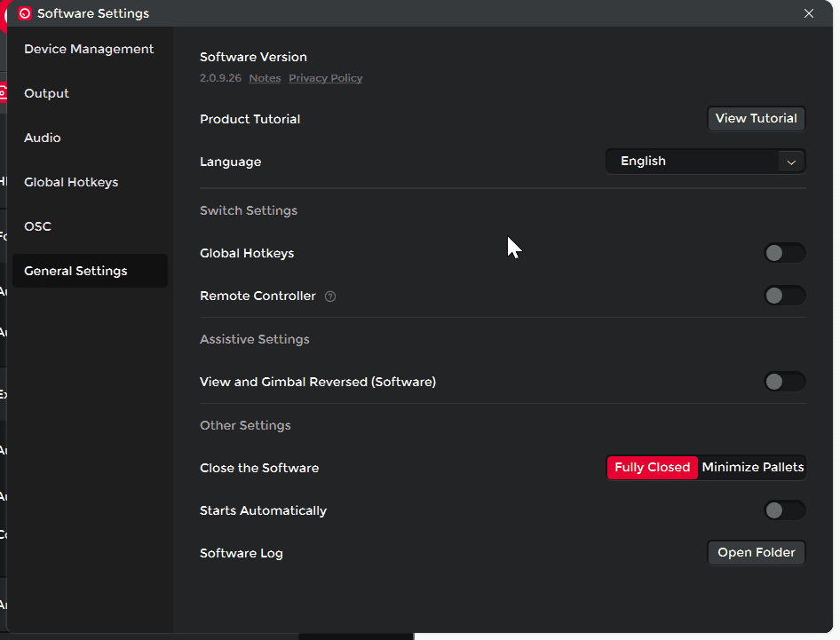Click the Remote Controller help question-mark icon
This screenshot has height=640, width=840.
[330, 296]
